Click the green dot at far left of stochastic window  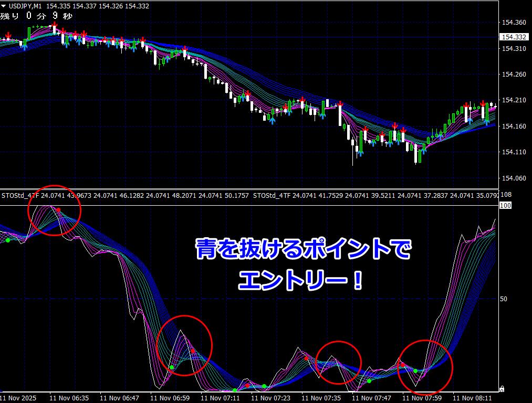click(8, 240)
